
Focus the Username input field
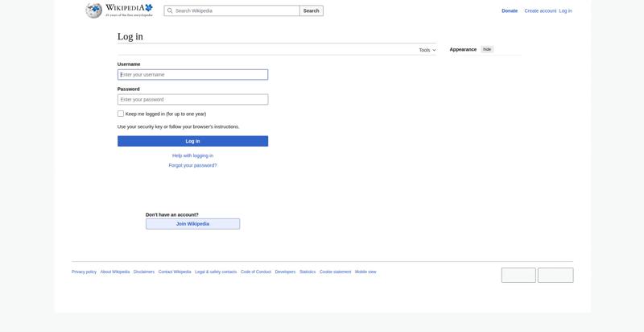tap(192, 75)
